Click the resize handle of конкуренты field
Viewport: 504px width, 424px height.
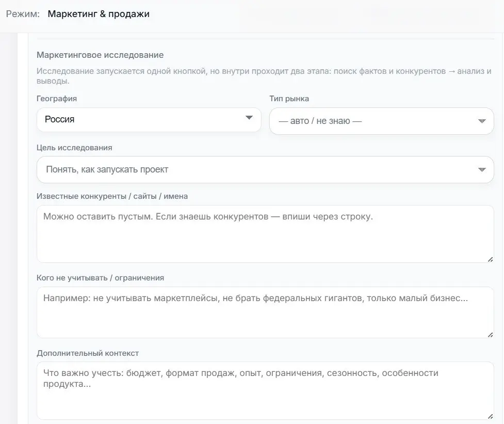(490, 259)
